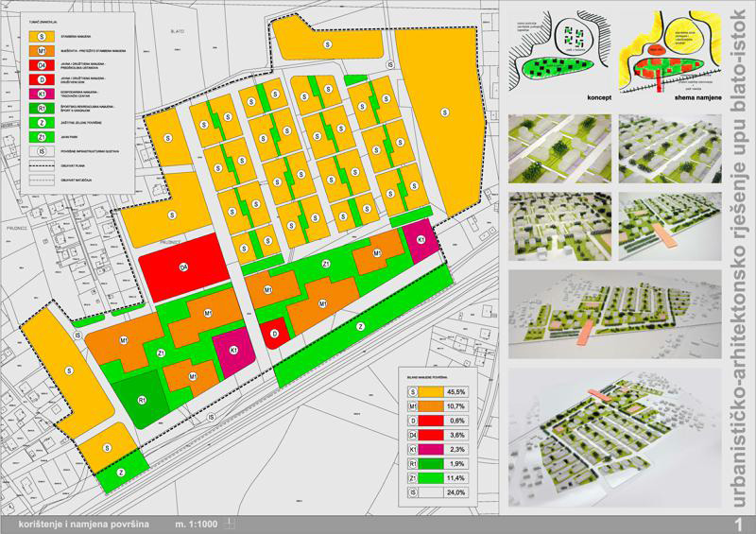Select the small red D zone on map
756x534 pixels.
pos(273,333)
